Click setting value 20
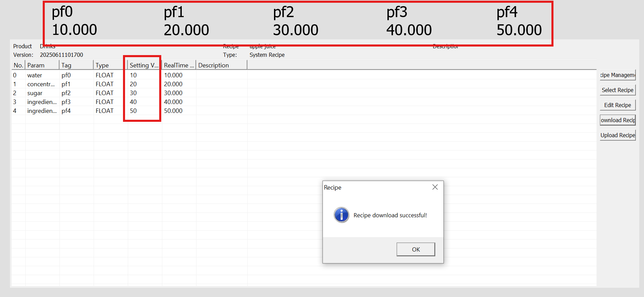The width and height of the screenshot is (644, 297). tap(133, 84)
